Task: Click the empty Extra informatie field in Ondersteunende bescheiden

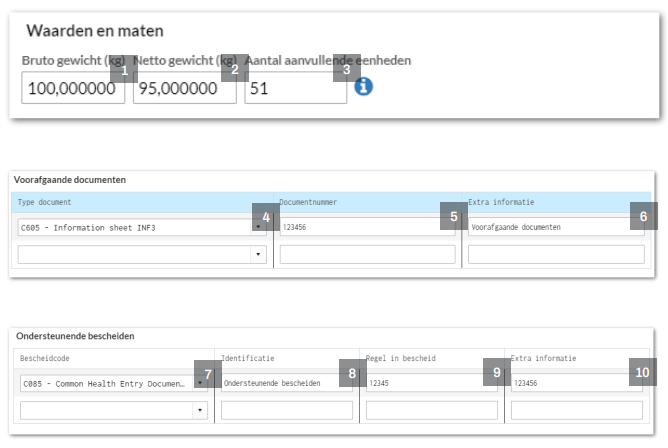Action: click(x=577, y=411)
